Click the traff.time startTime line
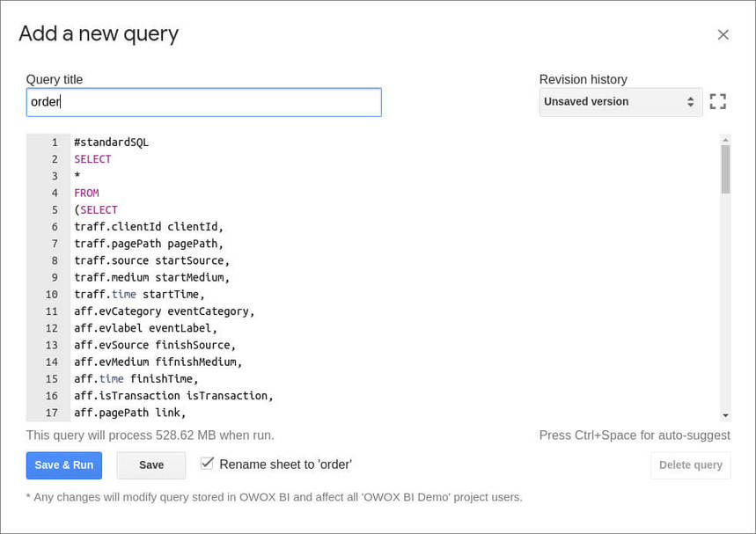Viewport: 756px width, 534px height. pos(139,295)
